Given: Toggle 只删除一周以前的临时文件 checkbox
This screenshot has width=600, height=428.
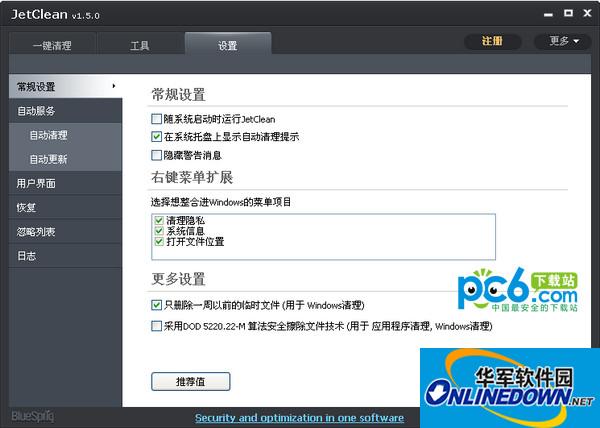Looking at the screenshot, I should (157, 305).
